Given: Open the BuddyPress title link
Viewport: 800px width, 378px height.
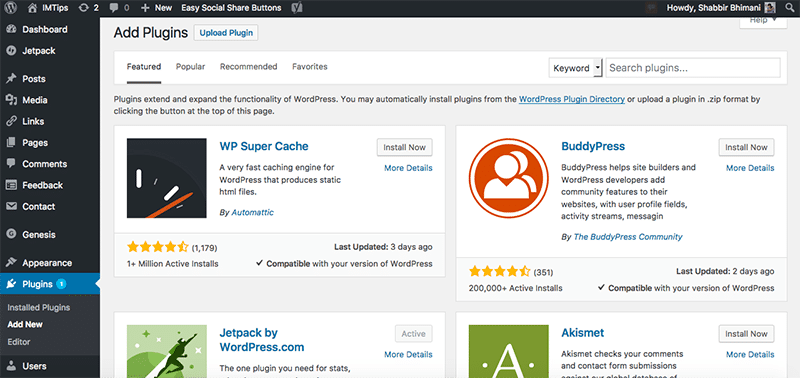Looking at the screenshot, I should [x=593, y=146].
